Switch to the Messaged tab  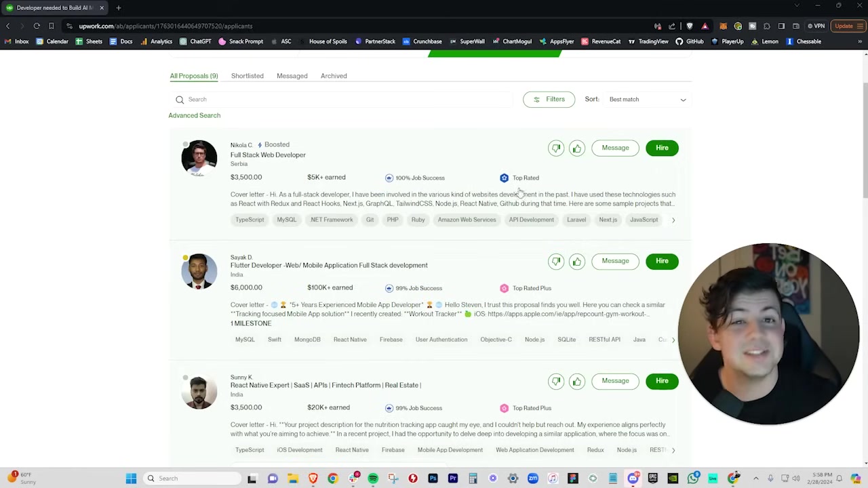point(292,76)
